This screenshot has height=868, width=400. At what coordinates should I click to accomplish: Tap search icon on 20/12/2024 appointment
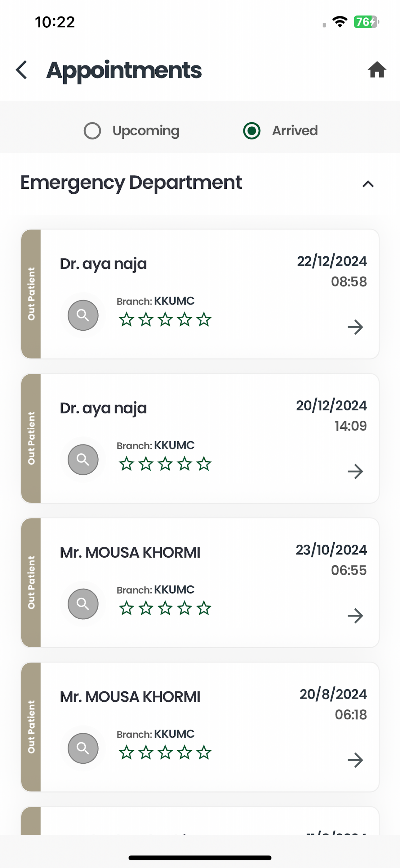click(x=83, y=459)
